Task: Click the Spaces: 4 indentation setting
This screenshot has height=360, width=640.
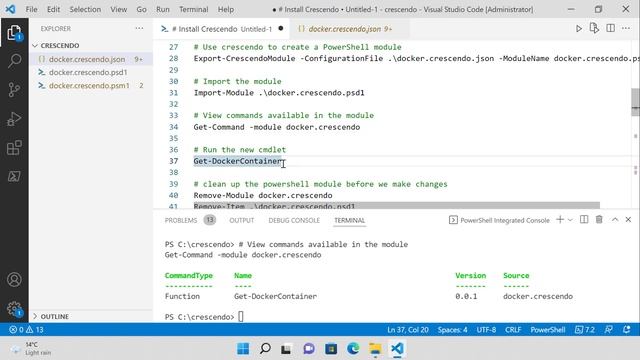Action: point(452,329)
